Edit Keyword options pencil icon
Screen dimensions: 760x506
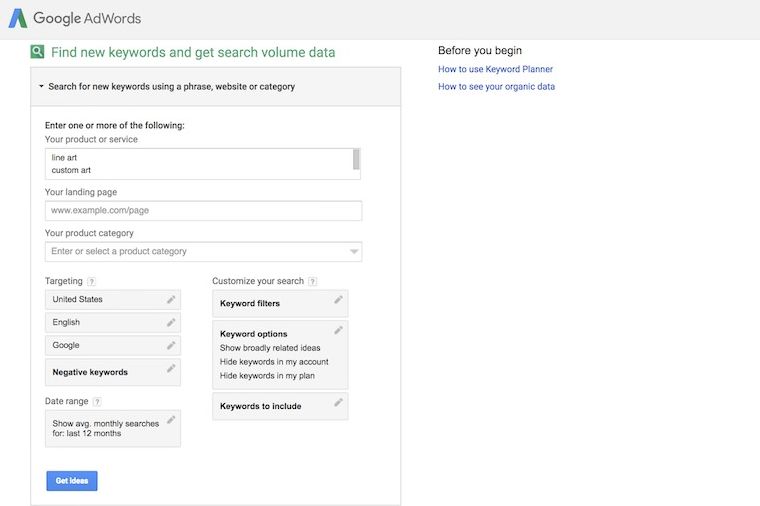pyautogui.click(x=338, y=330)
